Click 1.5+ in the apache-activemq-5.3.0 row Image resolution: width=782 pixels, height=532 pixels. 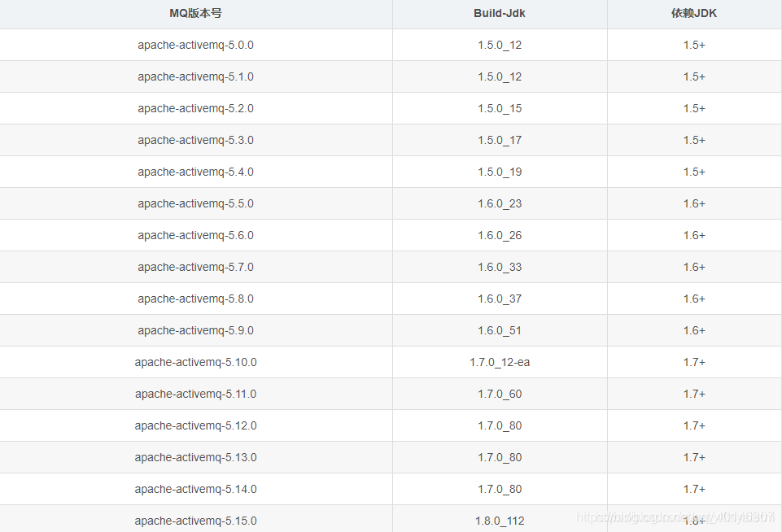click(x=694, y=140)
